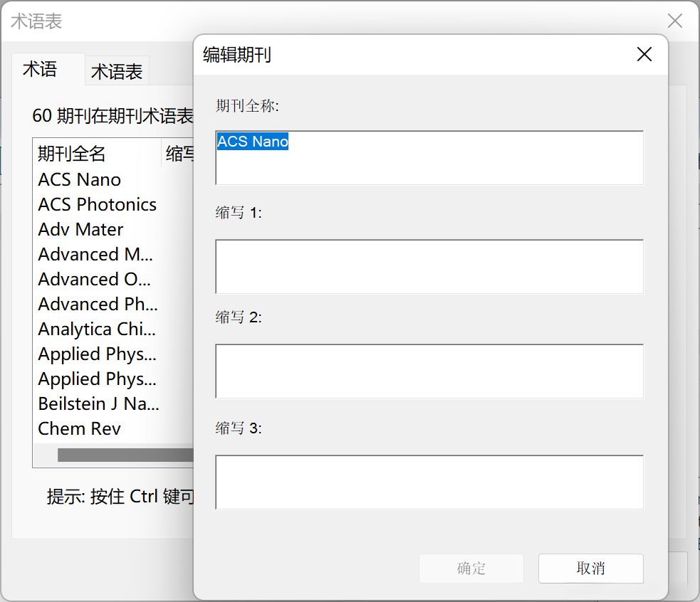This screenshot has height=602, width=700.
Task: Select Advanced O... journal row
Action: [x=95, y=279]
